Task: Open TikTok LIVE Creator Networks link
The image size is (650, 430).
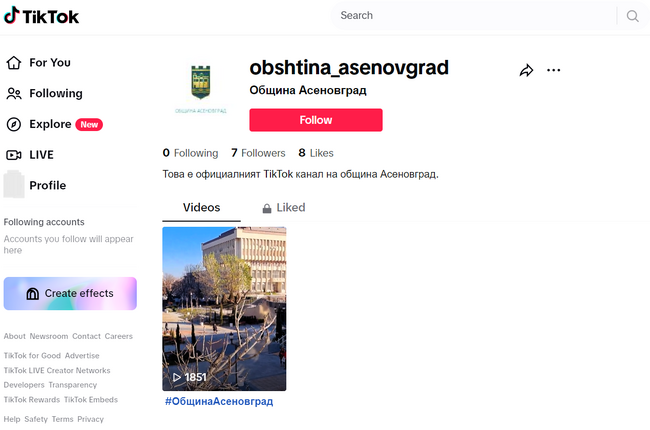Action: pyautogui.click(x=57, y=371)
